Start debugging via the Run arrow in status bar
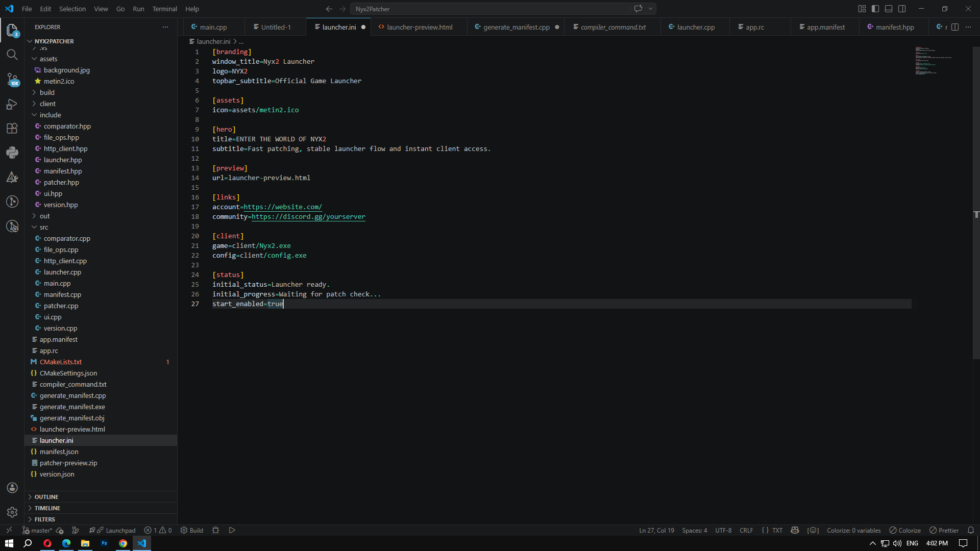Image resolution: width=980 pixels, height=551 pixels. (232, 530)
